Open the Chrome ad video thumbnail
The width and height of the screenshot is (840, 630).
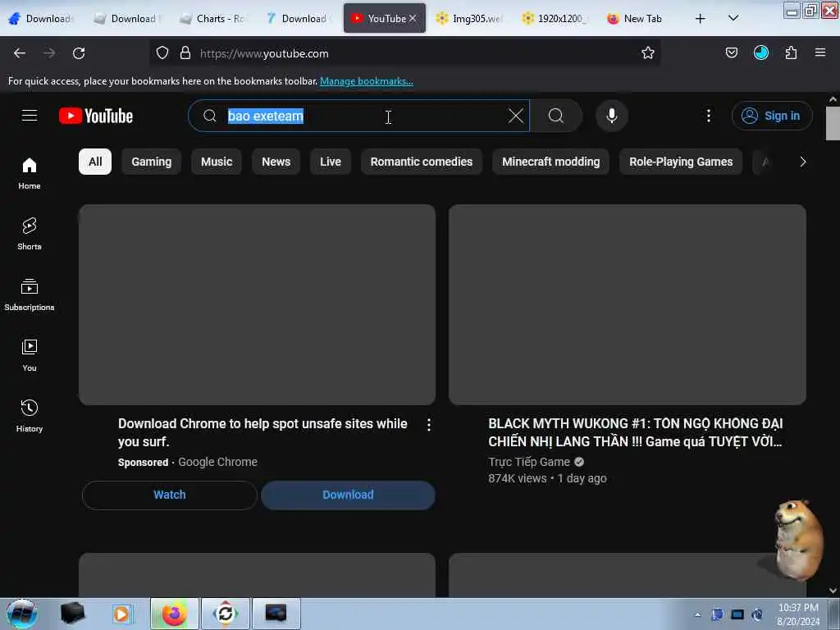[257, 304]
